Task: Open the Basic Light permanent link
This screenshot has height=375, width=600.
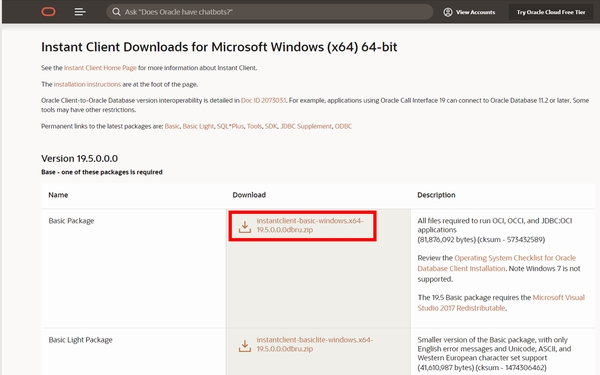Action: click(198, 126)
